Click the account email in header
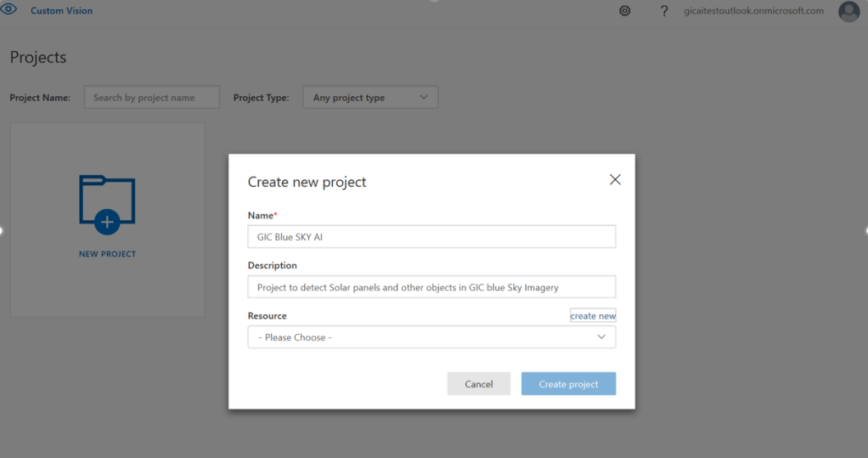Viewport: 868px width, 458px height. (x=754, y=11)
